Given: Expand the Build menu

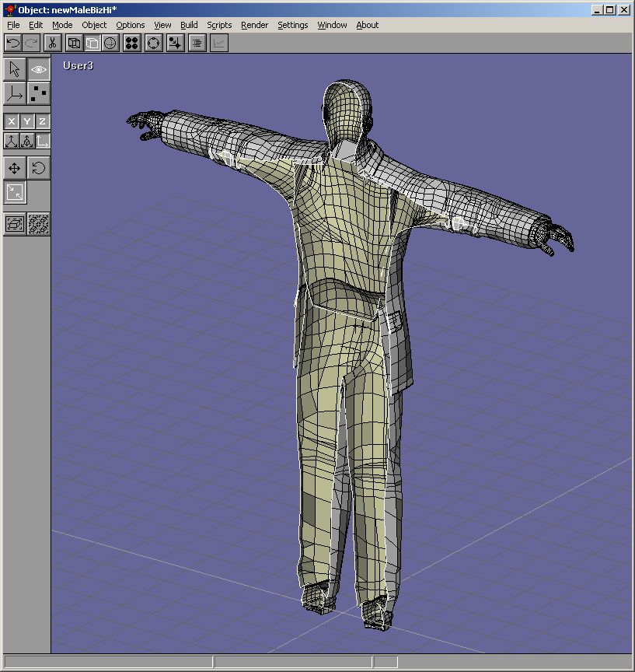Looking at the screenshot, I should 189,25.
